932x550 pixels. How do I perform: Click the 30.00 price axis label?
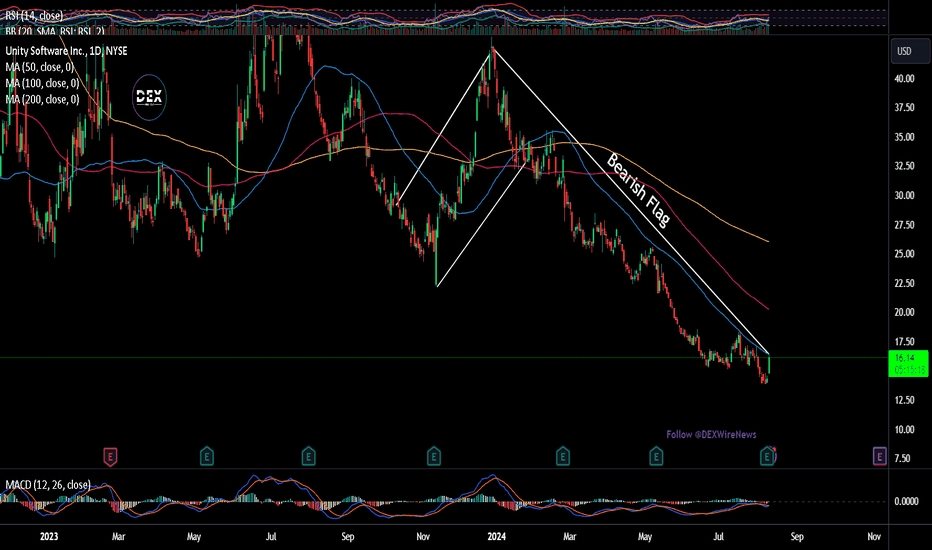904,195
